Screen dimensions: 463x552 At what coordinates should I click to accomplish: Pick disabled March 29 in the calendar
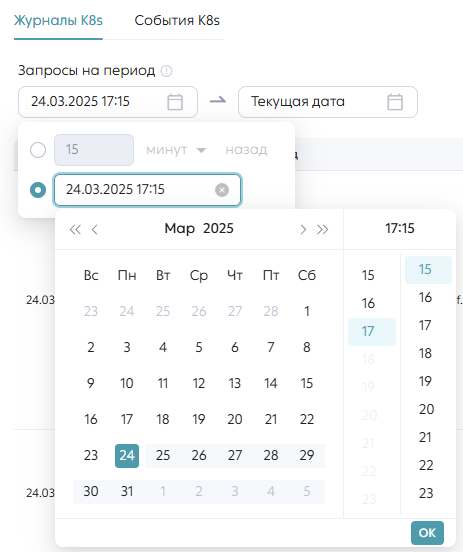307,456
